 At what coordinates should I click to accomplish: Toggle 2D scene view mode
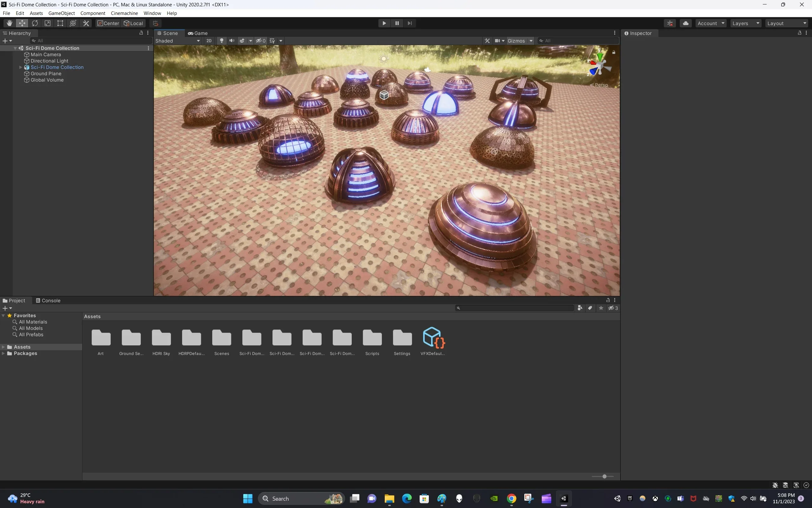point(209,41)
